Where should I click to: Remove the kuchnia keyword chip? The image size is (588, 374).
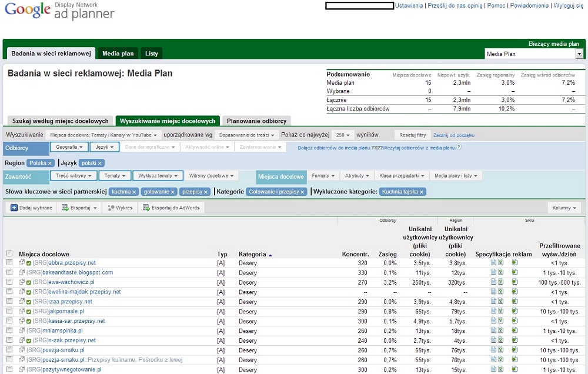click(x=134, y=192)
